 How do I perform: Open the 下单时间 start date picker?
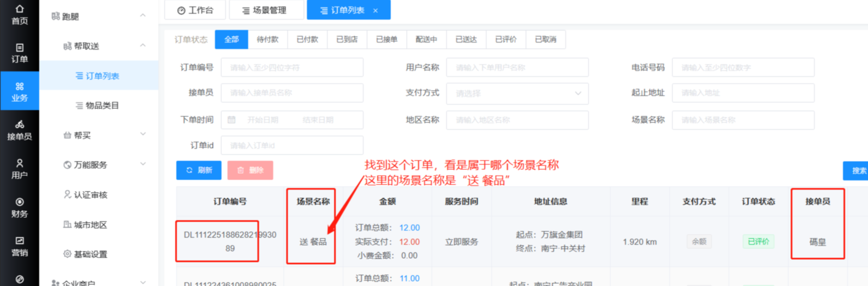[263, 120]
